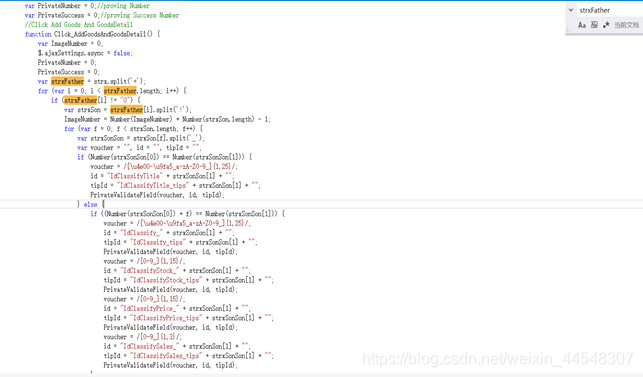Toggle the regular expression search option
The width and height of the screenshot is (643, 377).
(606, 25)
